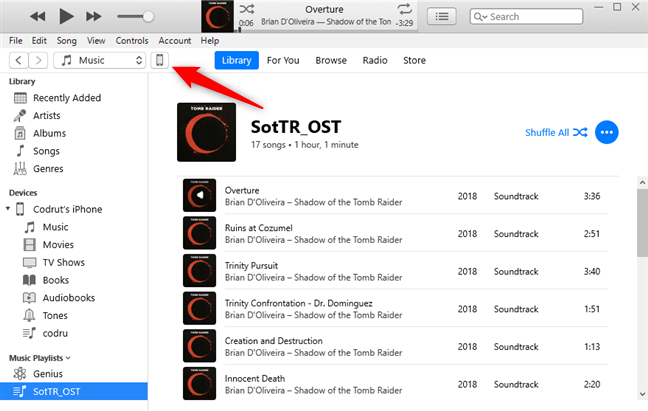
Task: Open the Up Next list button
Action: click(441, 17)
